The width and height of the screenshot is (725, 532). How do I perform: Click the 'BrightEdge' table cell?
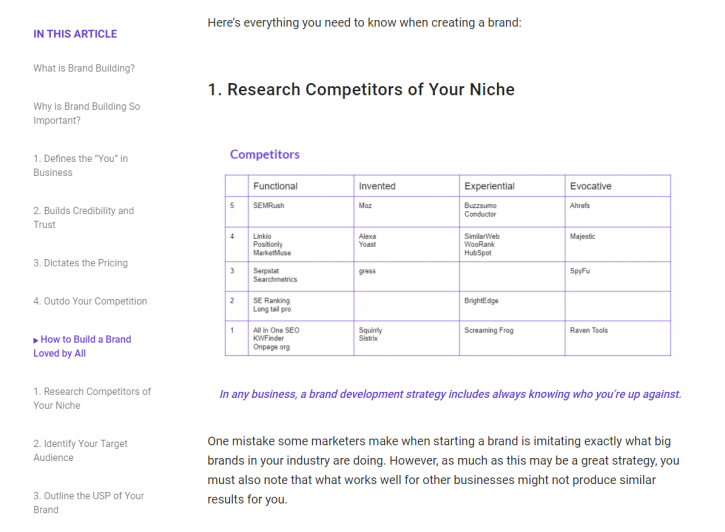point(512,306)
